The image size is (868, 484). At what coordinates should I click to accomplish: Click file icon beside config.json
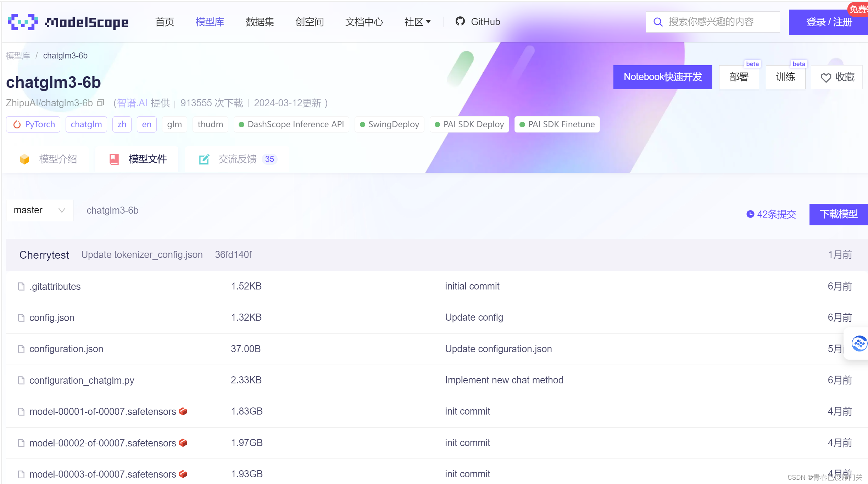[x=21, y=318]
